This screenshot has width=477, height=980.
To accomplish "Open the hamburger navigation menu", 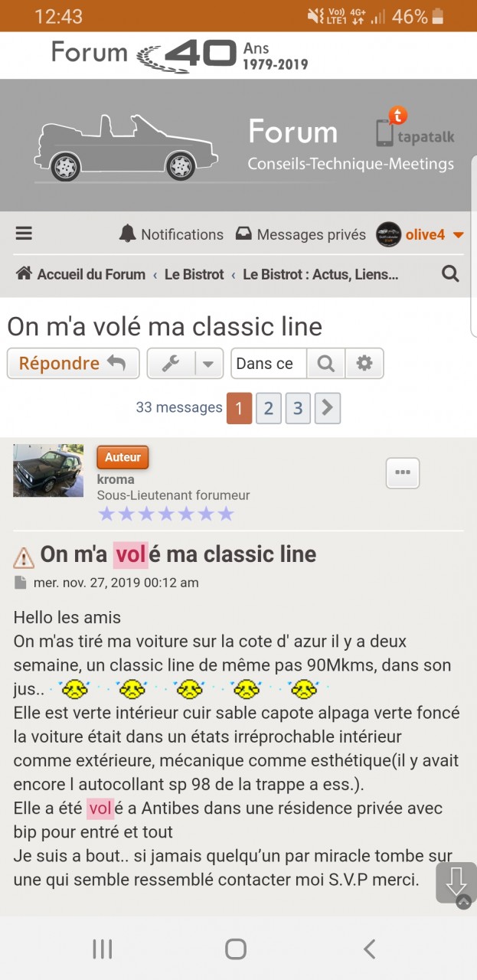I will (24, 234).
